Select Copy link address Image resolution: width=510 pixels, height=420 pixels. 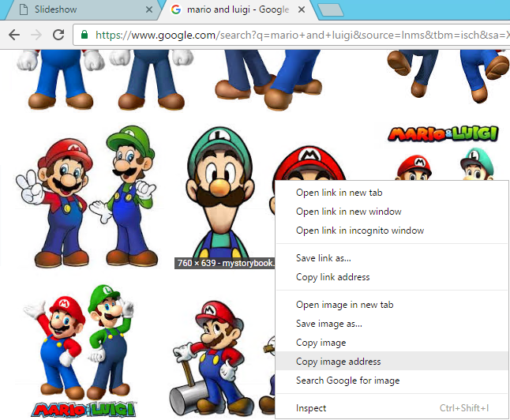[x=392, y=277]
